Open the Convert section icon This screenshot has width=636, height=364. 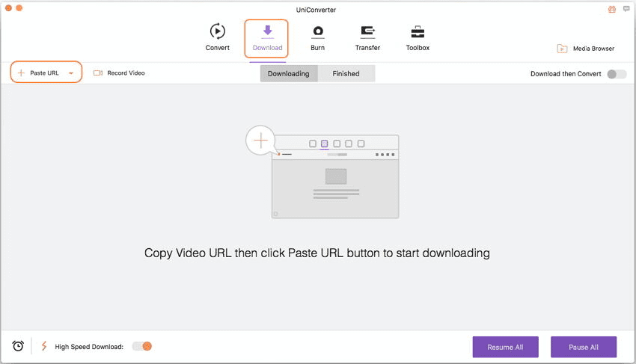click(x=217, y=32)
